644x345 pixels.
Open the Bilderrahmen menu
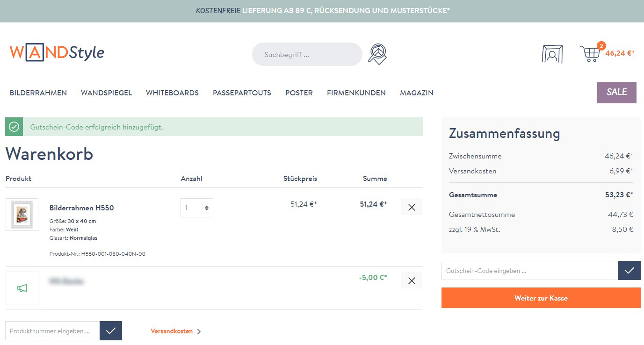[x=38, y=93]
